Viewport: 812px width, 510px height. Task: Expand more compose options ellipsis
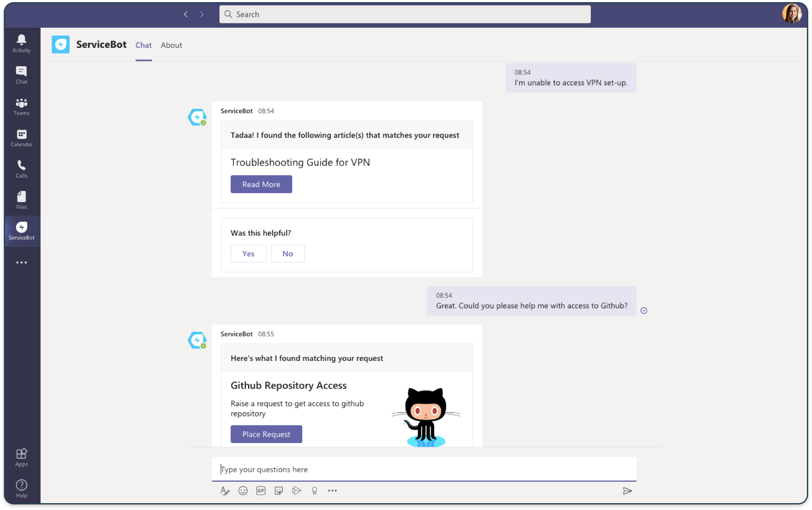[332, 491]
